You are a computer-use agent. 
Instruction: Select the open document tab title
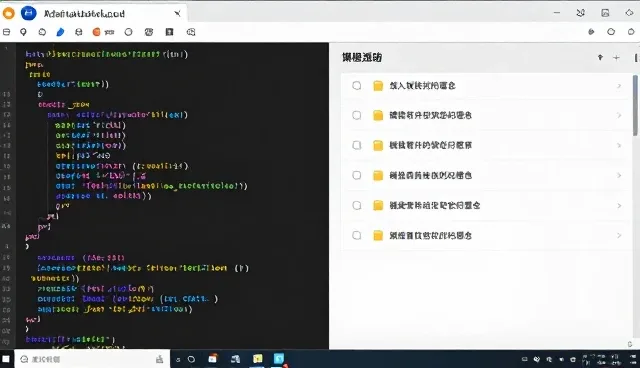click(x=84, y=14)
